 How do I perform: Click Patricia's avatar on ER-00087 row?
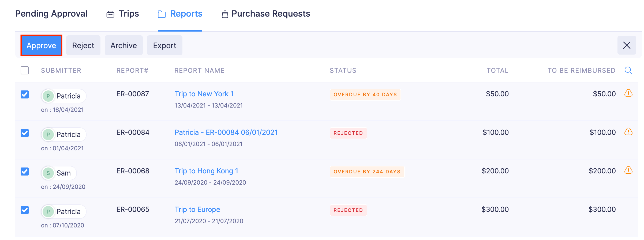pos(48,96)
